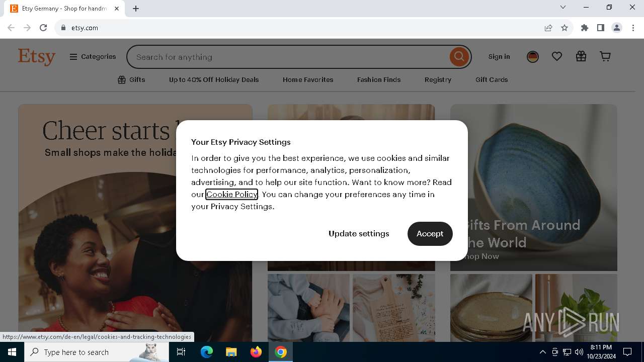Viewport: 644px width, 362px height.
Task: Open the Windows Start menu
Action: coord(12,352)
